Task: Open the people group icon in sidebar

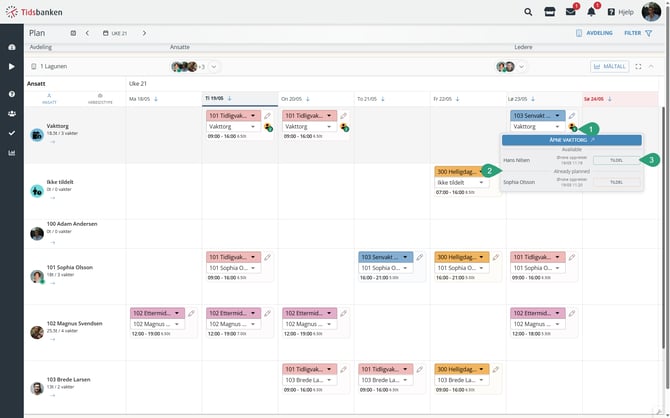Action: [12, 114]
